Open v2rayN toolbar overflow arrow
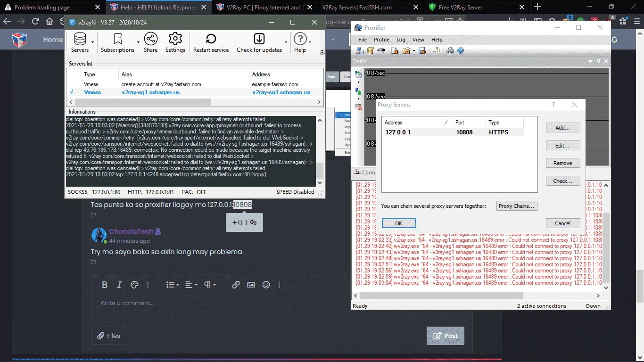The height and width of the screenshot is (362, 644). click(x=322, y=52)
